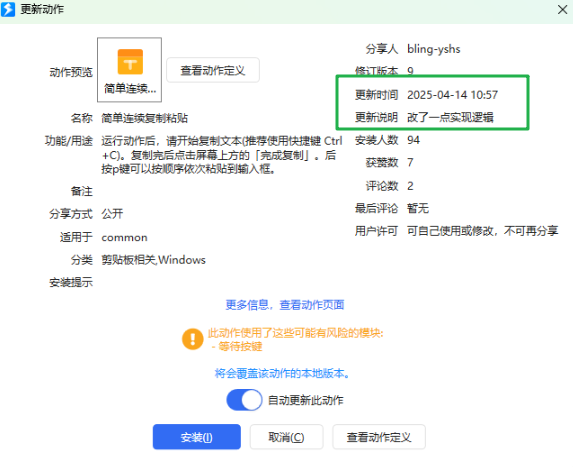Click the category text 剪贴板相关,Windows
Viewport: 573px width, 467px height.
coord(153,260)
